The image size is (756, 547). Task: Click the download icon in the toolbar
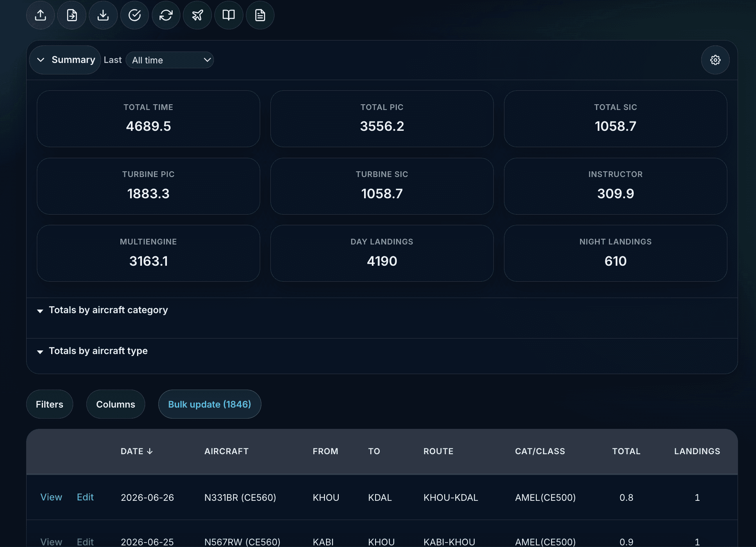103,15
